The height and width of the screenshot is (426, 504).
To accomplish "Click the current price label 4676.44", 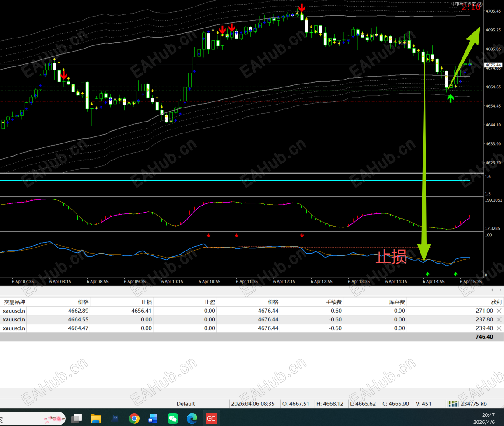I will [493, 65].
